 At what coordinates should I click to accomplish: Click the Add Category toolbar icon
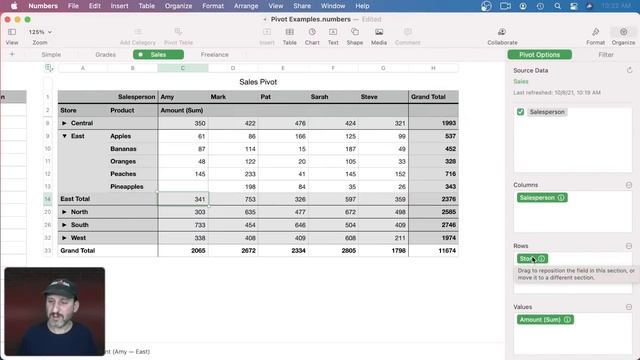tap(138, 32)
